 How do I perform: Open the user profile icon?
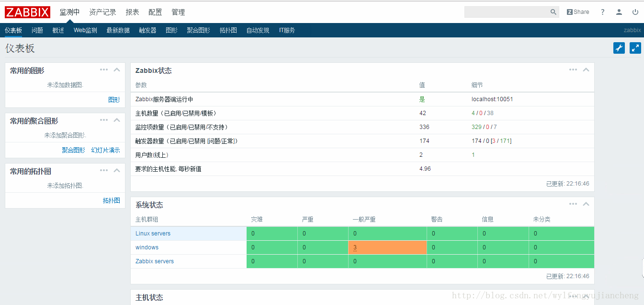click(619, 12)
